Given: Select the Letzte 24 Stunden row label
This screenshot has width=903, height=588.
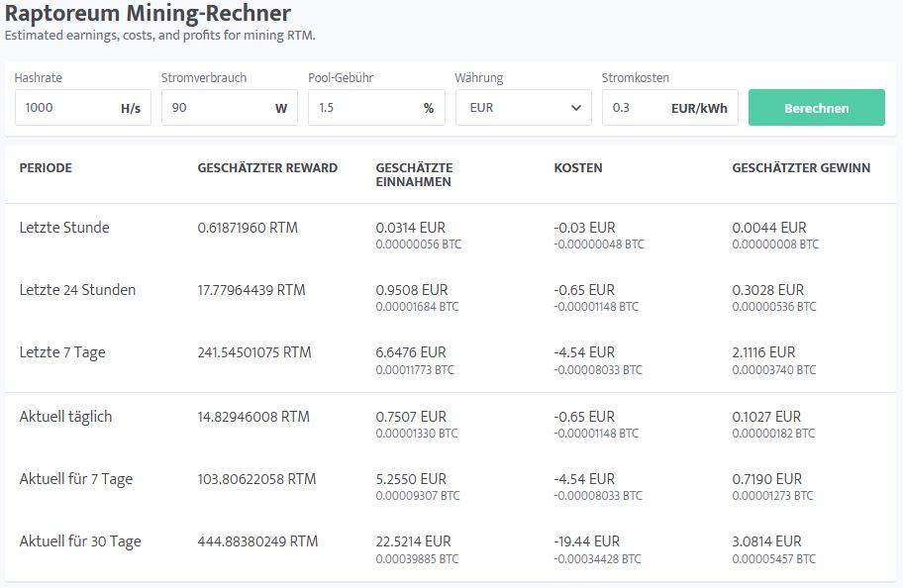Looking at the screenshot, I should (x=77, y=290).
